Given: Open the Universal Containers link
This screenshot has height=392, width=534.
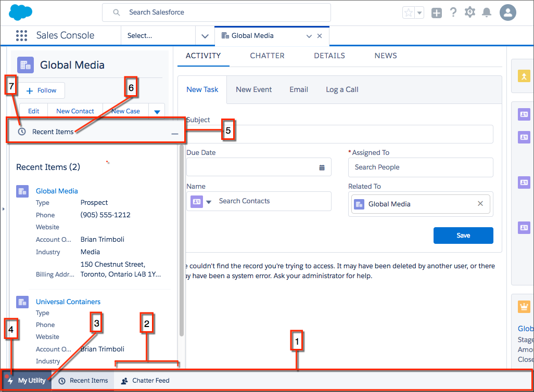Looking at the screenshot, I should click(x=68, y=302).
